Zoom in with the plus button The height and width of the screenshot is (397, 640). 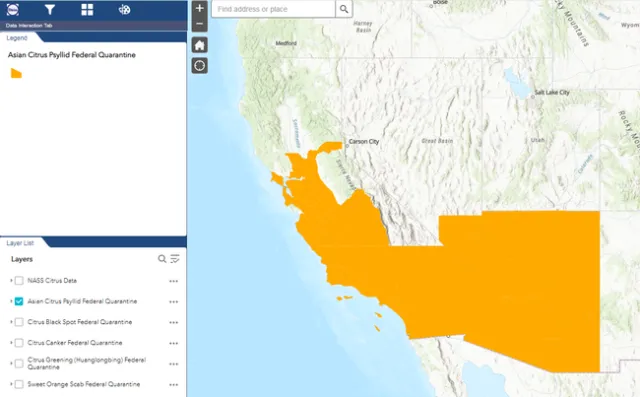200,8
